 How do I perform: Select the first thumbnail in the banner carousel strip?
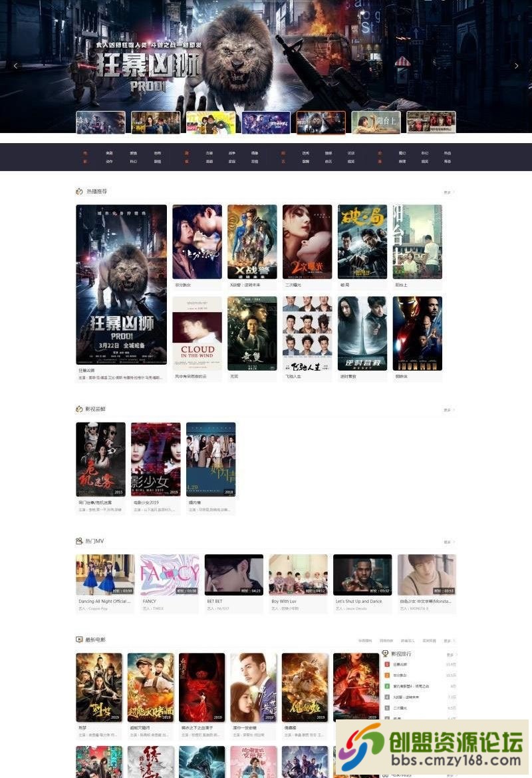click(100, 122)
